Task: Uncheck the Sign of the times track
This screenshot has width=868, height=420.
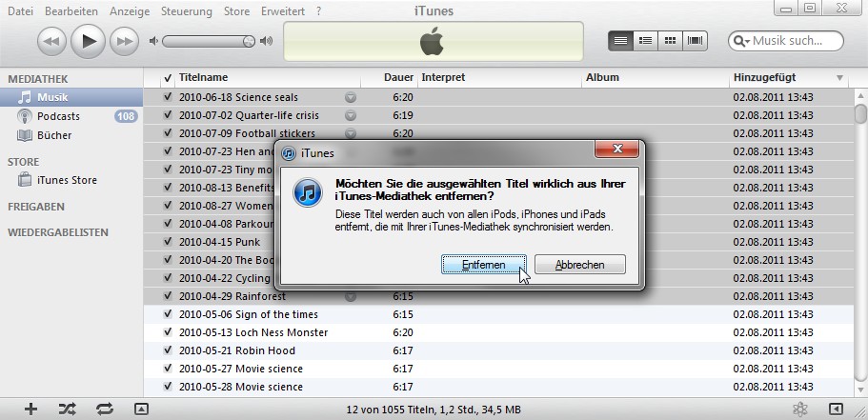Action: [x=168, y=314]
